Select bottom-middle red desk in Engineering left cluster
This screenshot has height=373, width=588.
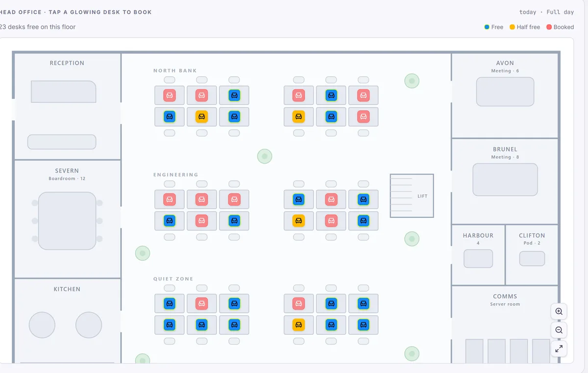tap(202, 221)
